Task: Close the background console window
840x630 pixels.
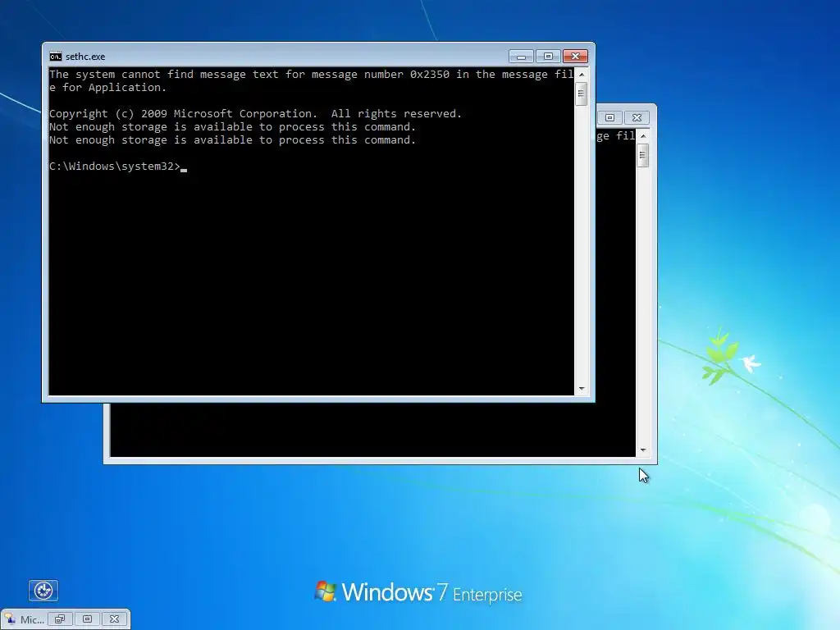Action: point(637,117)
